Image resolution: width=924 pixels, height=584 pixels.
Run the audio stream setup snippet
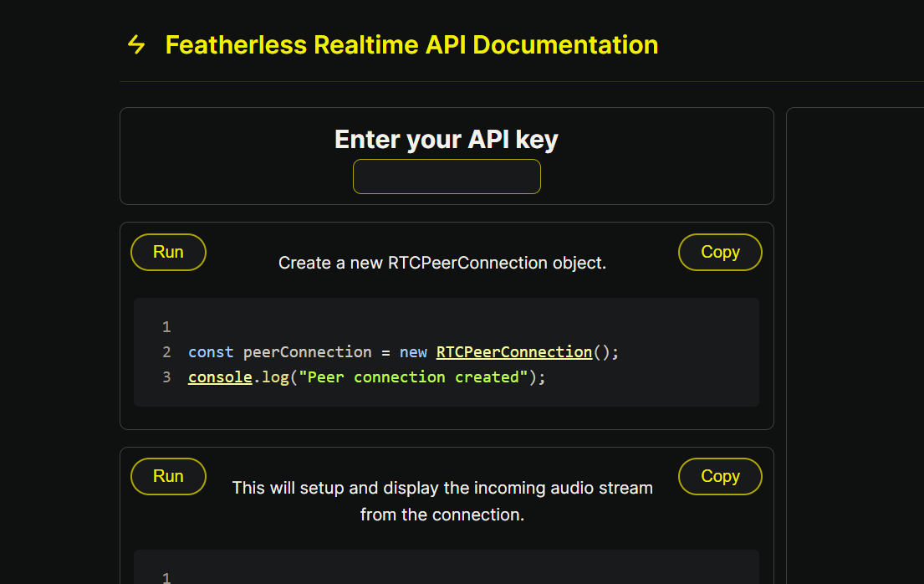pyautogui.click(x=168, y=476)
